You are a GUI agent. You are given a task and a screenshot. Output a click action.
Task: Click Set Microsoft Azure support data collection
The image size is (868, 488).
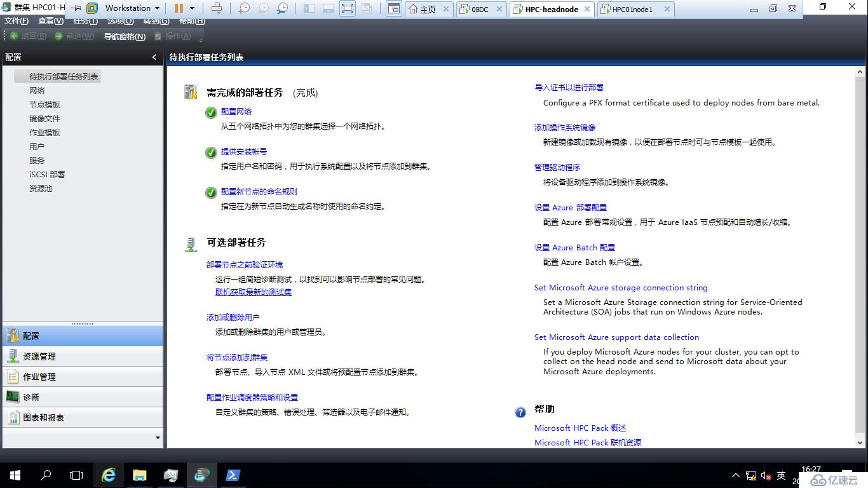click(x=616, y=337)
